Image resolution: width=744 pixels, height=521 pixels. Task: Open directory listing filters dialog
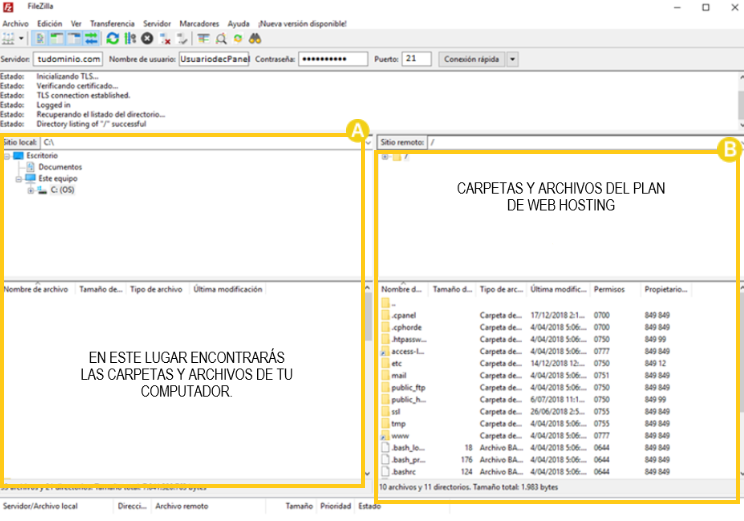pyautogui.click(x=204, y=38)
